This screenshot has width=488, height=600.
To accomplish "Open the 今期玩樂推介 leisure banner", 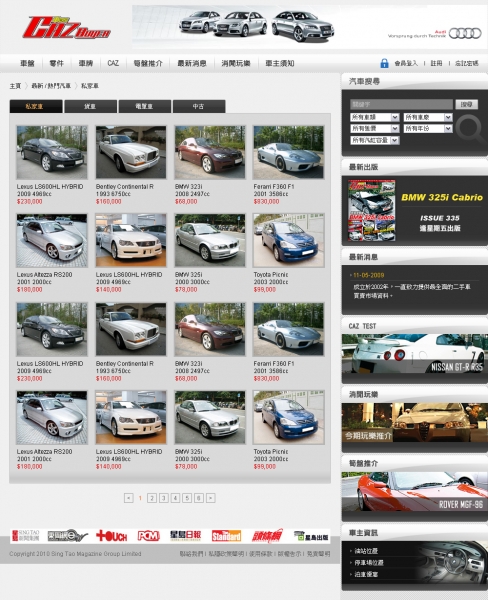I will click(415, 422).
